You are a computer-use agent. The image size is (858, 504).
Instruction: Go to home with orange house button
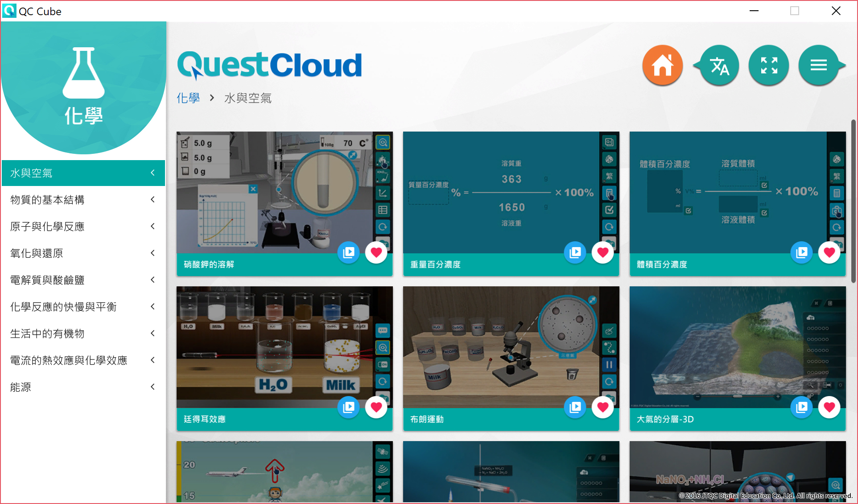click(662, 66)
